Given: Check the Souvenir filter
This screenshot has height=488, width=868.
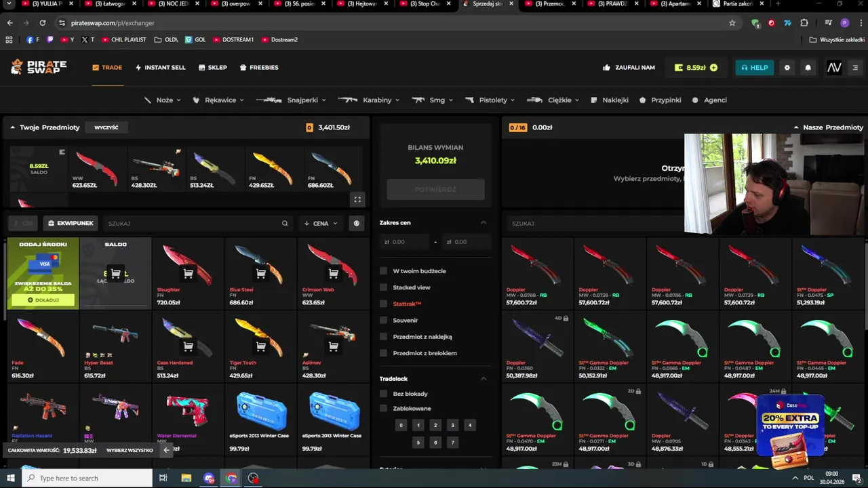Looking at the screenshot, I should (x=383, y=320).
